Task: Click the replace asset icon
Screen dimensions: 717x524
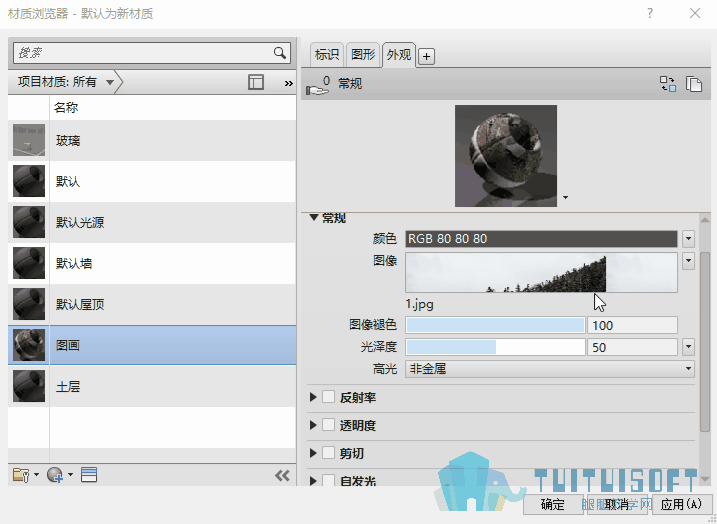Action: pos(668,84)
